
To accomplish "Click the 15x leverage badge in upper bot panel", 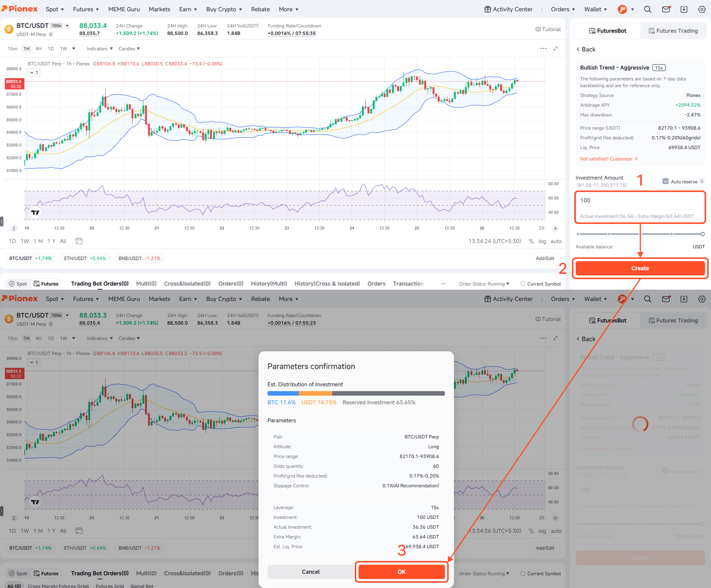I will (x=659, y=68).
